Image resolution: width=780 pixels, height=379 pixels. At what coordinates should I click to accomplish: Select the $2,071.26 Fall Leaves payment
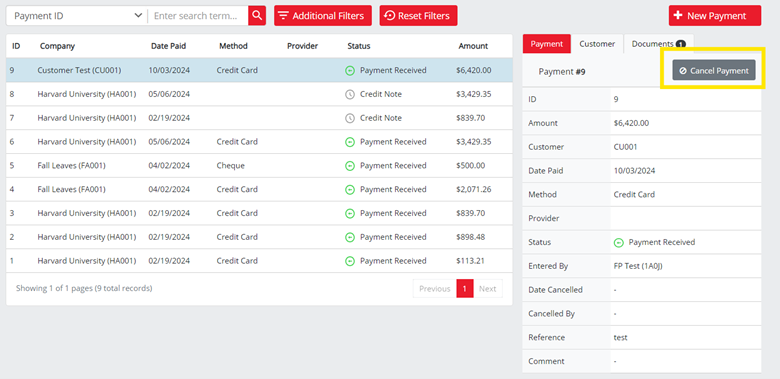[x=259, y=189]
